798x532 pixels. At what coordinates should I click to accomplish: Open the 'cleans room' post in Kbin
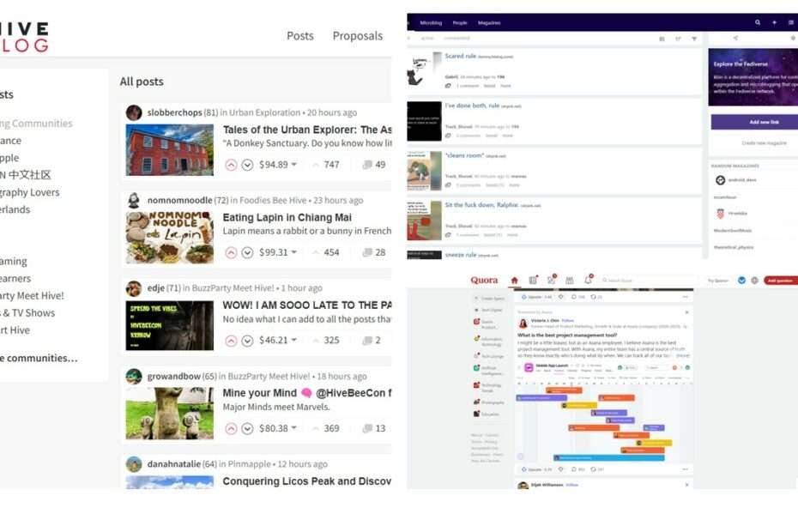click(x=464, y=155)
